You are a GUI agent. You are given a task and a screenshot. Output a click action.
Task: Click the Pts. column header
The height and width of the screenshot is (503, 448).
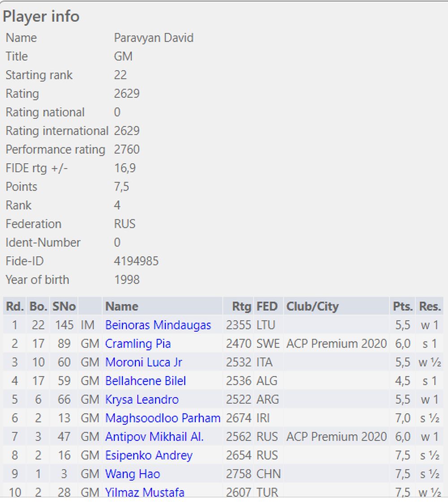(x=402, y=306)
